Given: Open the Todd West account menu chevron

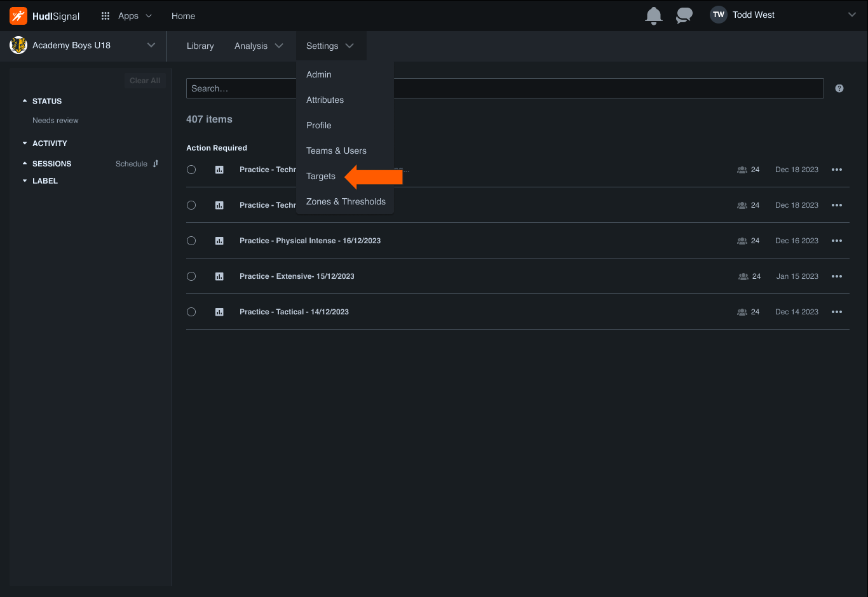Looking at the screenshot, I should (x=852, y=15).
